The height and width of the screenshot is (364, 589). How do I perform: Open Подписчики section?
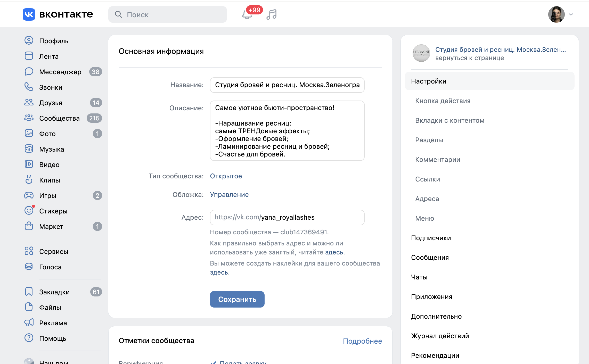coord(431,238)
